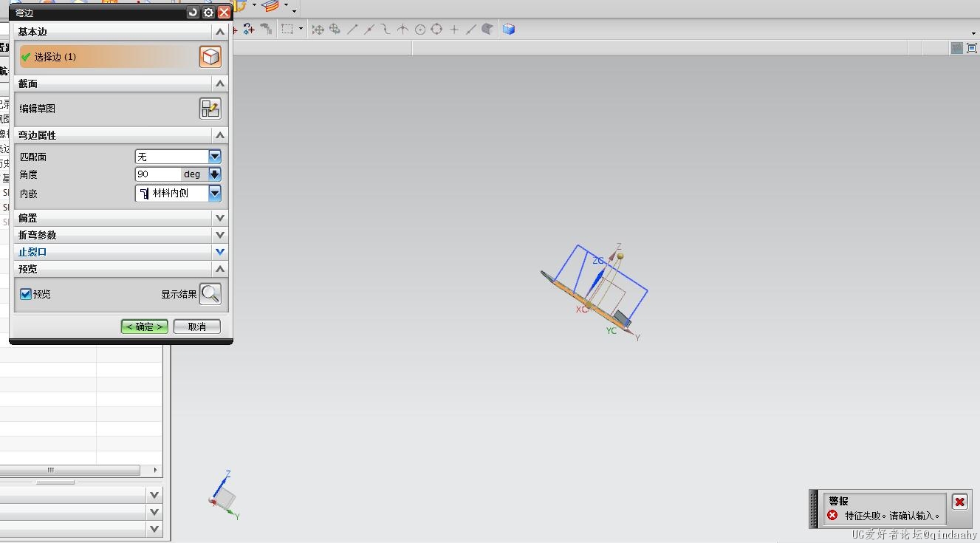This screenshot has width=980, height=543.
Task: Enable the control point curve snap icon
Action: 386,30
